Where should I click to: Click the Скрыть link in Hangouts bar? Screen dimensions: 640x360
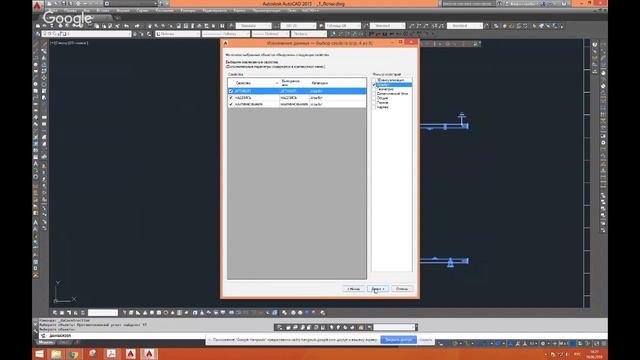point(426,340)
